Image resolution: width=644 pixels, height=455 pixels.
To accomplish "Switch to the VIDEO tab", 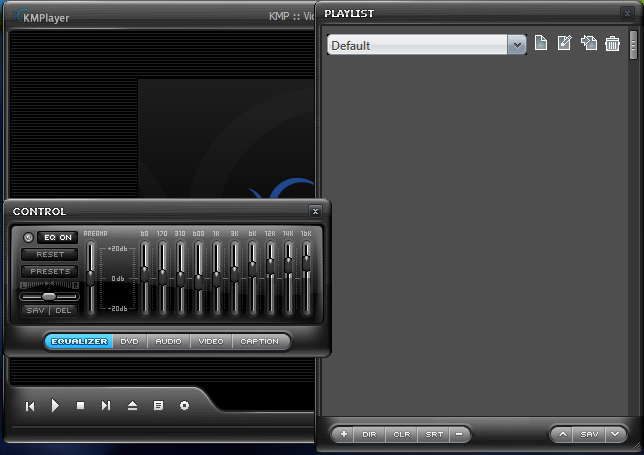I will coord(211,341).
